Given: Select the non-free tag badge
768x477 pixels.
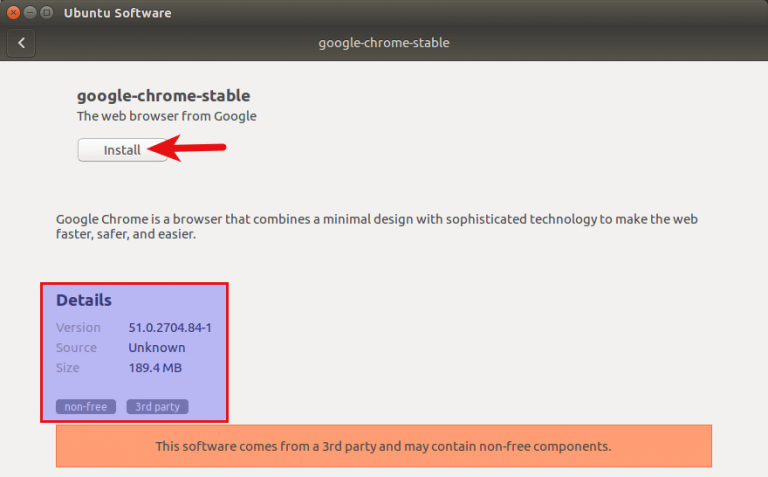Looking at the screenshot, I should coord(86,406).
